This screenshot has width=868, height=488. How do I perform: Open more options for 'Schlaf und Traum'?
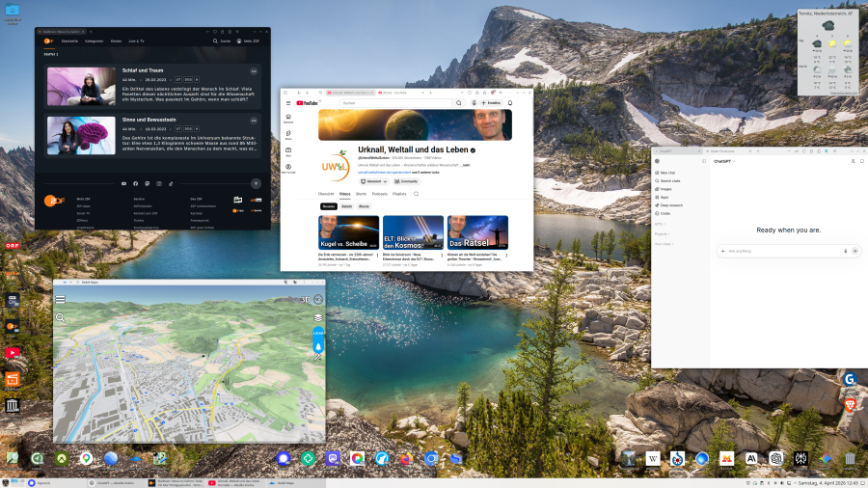click(x=254, y=71)
